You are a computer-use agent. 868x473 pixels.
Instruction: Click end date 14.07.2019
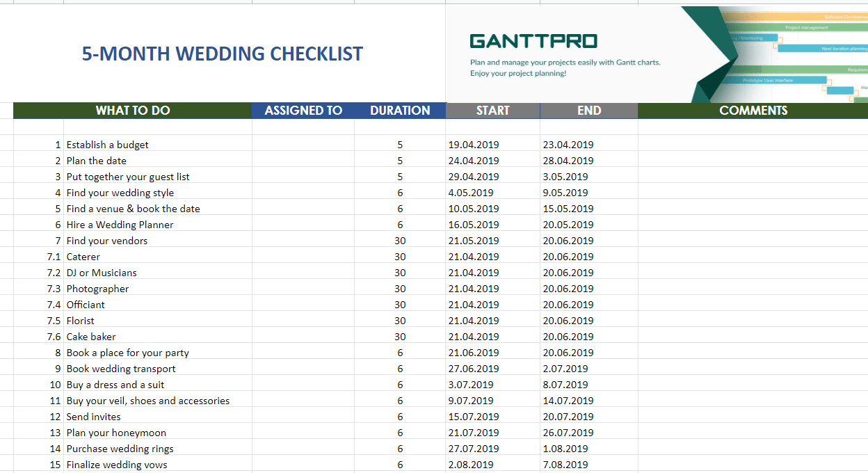point(589,401)
